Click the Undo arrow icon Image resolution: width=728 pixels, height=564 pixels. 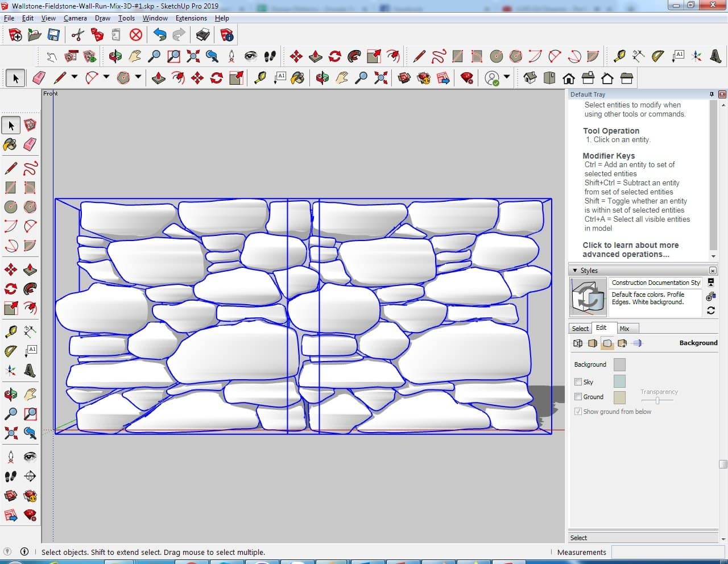160,35
